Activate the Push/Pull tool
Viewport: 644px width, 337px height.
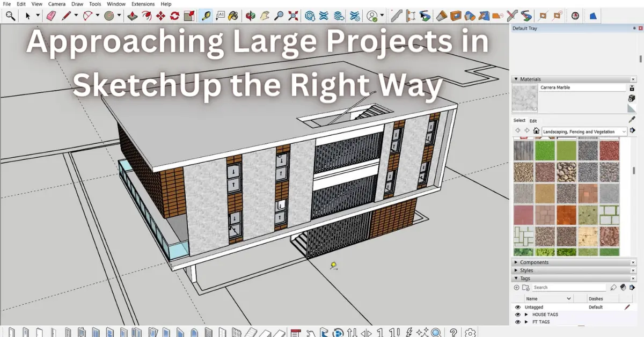click(x=133, y=16)
